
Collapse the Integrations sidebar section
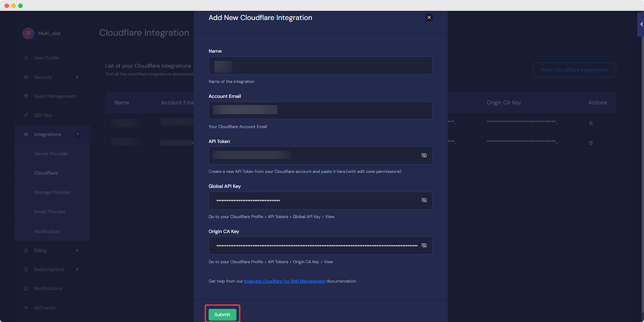point(78,134)
